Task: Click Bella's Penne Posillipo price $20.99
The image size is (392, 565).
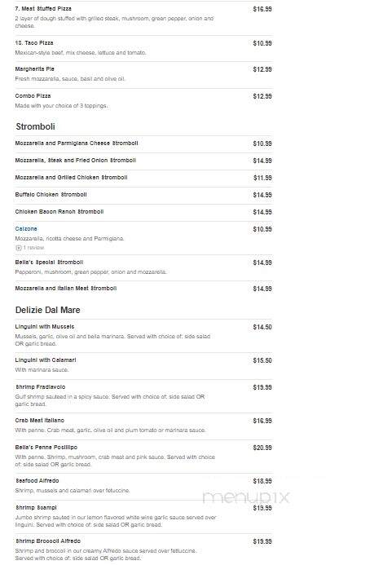Action: click(262, 448)
